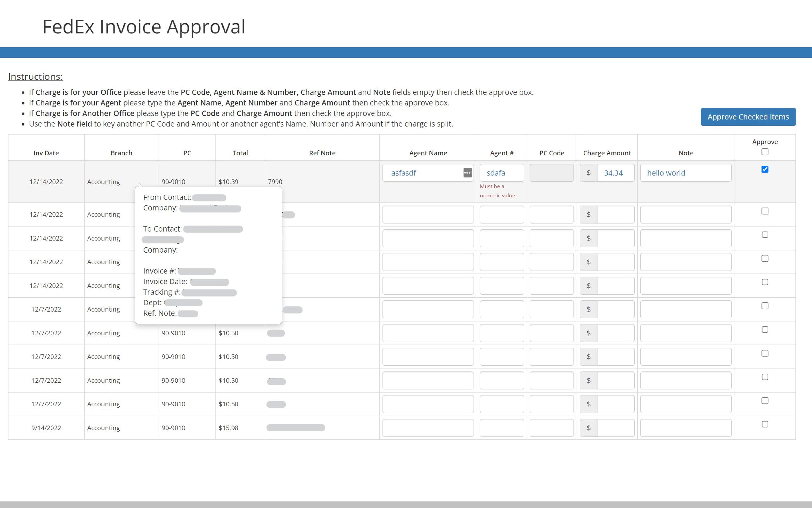The height and width of the screenshot is (508, 812).
Task: Click the Must be a numeric value error
Action: [498, 191]
